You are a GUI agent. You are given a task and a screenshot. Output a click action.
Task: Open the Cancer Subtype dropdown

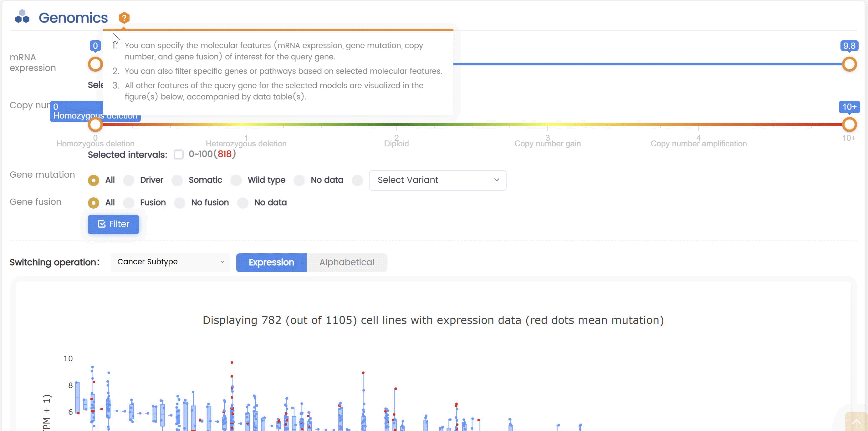pos(170,262)
